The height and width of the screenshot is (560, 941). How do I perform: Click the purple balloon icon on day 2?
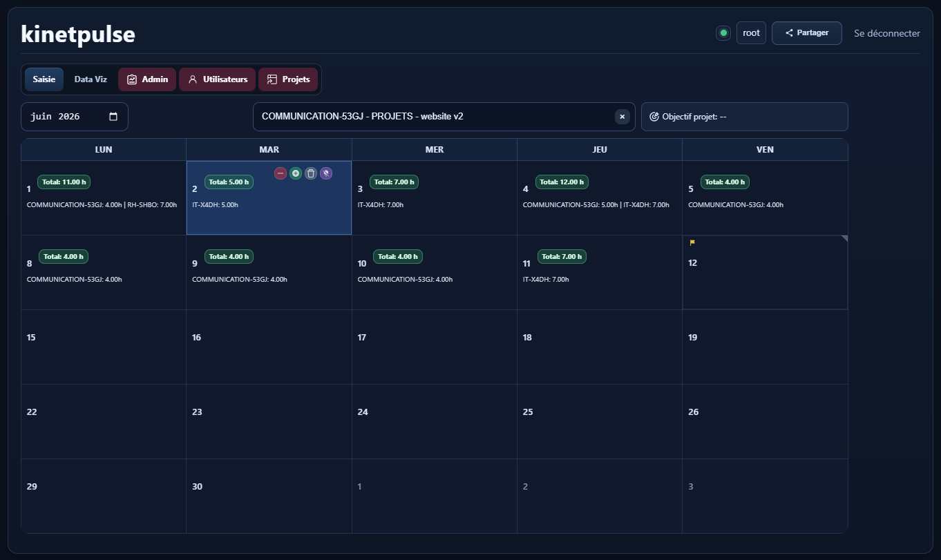pyautogui.click(x=326, y=173)
